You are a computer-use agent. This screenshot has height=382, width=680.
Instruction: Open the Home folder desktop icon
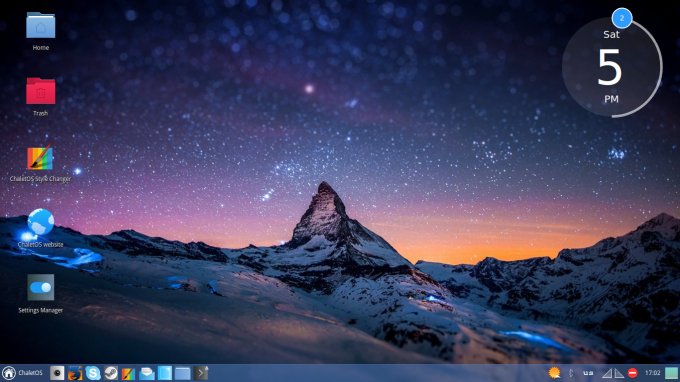pos(40,26)
